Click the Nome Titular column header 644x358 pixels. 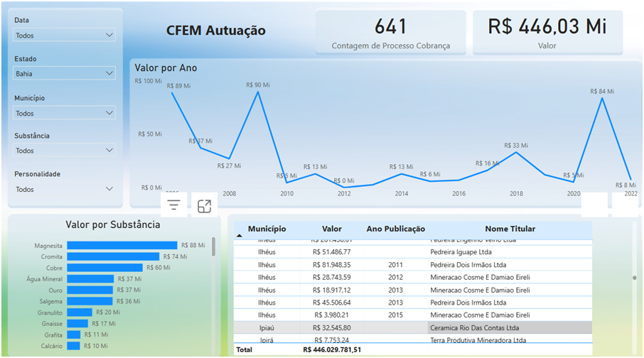510,229
